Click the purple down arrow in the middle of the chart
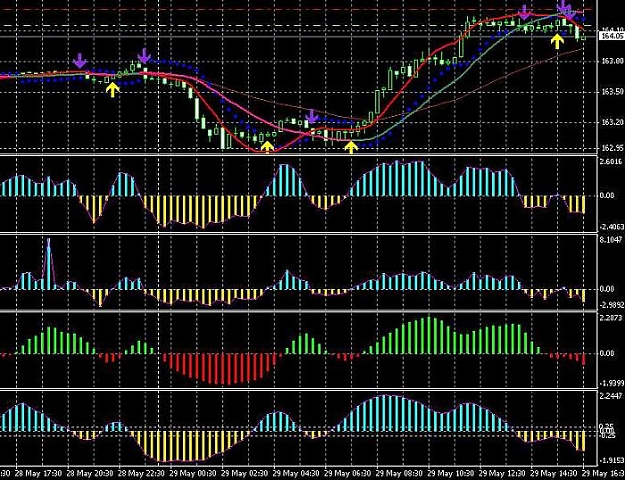 [x=312, y=116]
